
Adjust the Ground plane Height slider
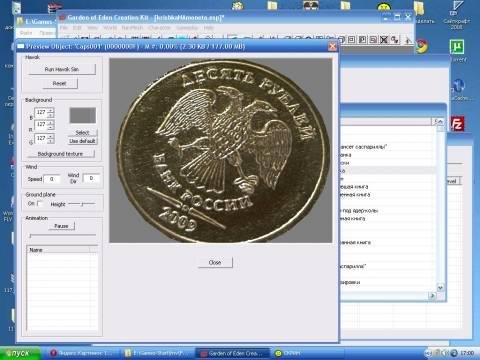click(x=82, y=204)
